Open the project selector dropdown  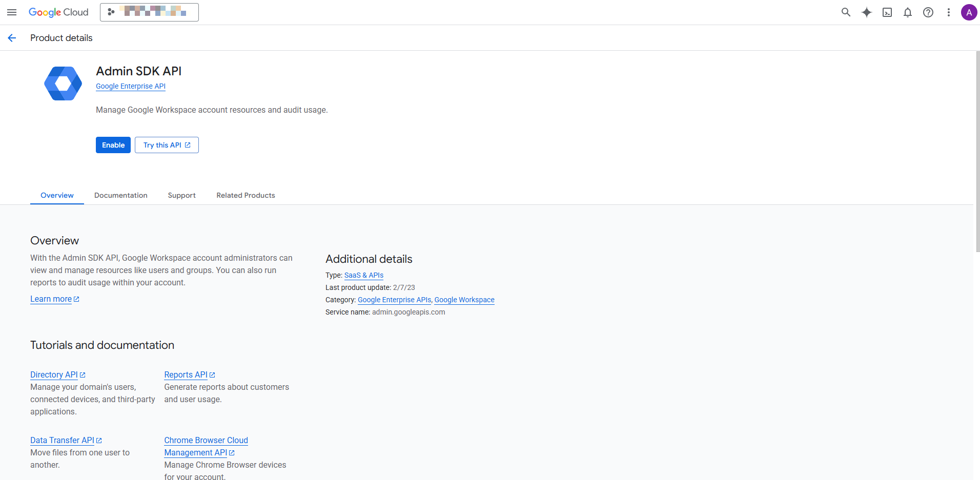click(x=149, y=12)
